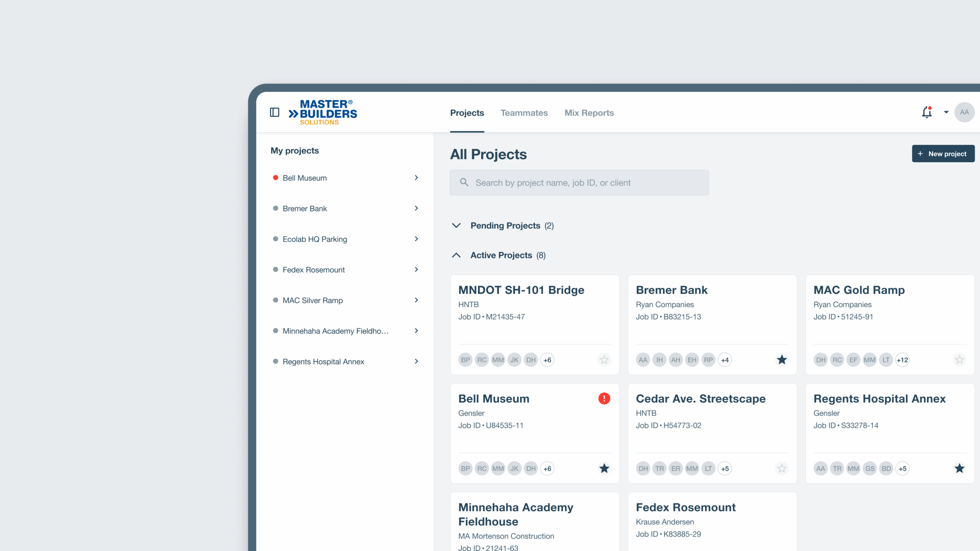Select Fedex Rosemount in My projects list
Screen dimensions: 980x551
[314, 270]
